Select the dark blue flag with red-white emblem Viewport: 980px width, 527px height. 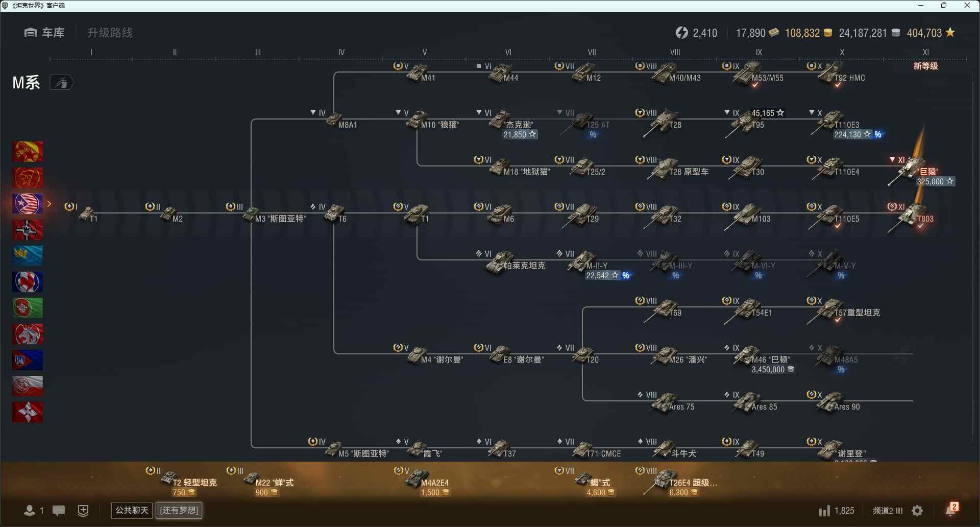pyautogui.click(x=28, y=282)
